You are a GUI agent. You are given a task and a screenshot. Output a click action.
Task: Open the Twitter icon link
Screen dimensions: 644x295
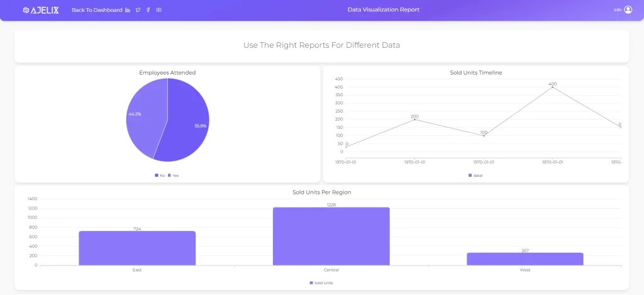pyautogui.click(x=138, y=10)
